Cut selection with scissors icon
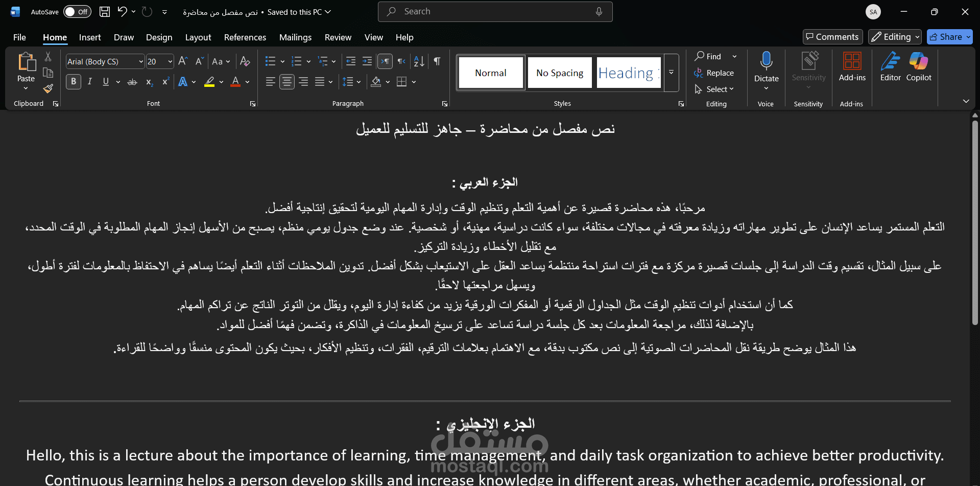980x486 pixels. pos(48,57)
